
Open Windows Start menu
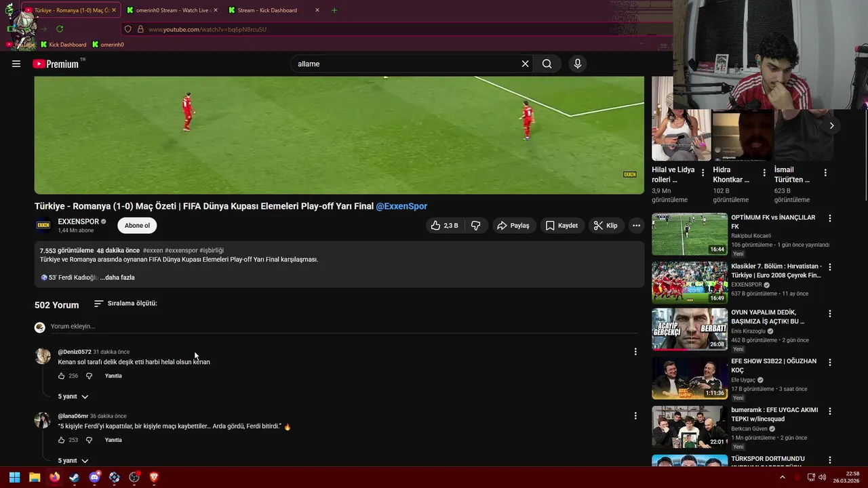tap(14, 477)
